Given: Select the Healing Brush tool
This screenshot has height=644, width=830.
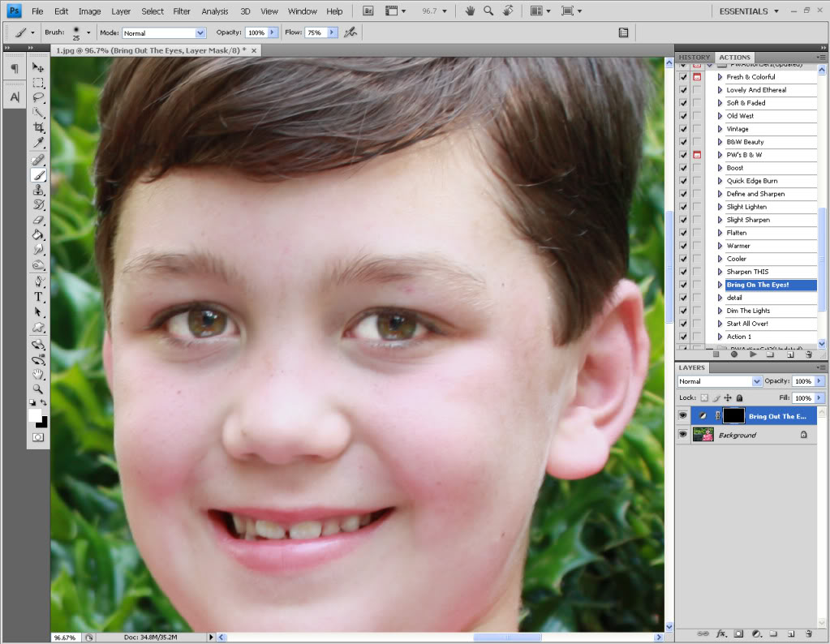Looking at the screenshot, I should coord(38,160).
